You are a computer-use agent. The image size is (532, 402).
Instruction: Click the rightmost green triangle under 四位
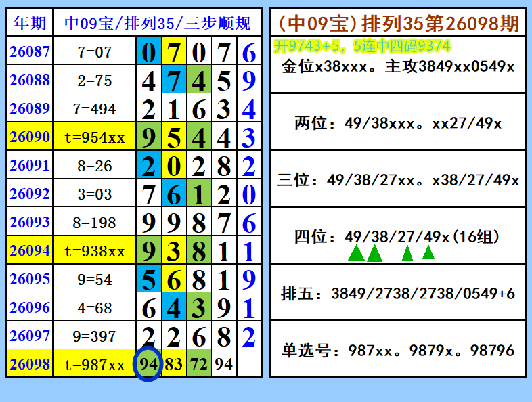428,252
